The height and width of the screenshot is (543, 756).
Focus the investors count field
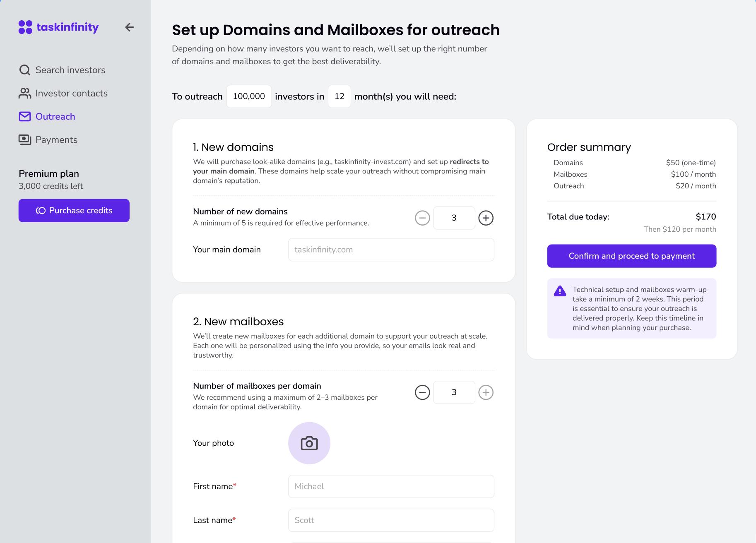pos(249,96)
